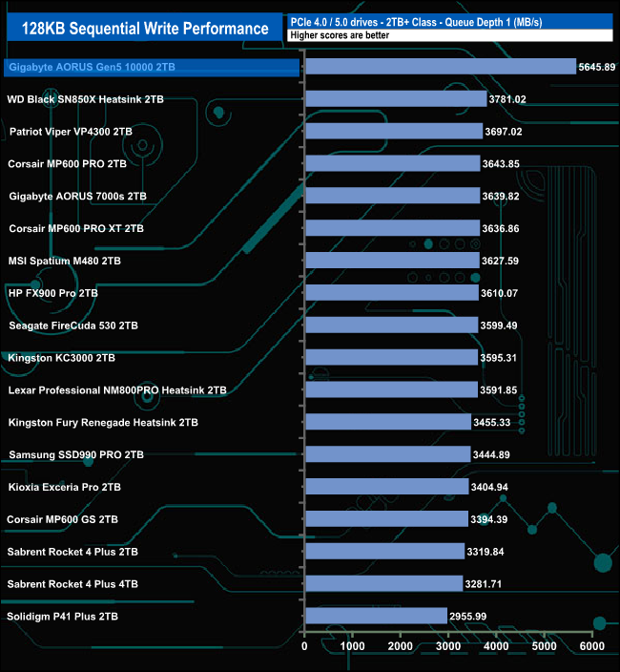Click the Kingston KC3000 bar

coord(391,357)
